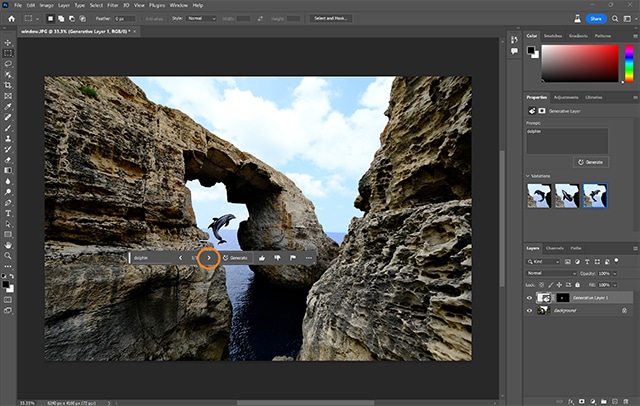Click Generate button in Properties panel

tap(592, 161)
